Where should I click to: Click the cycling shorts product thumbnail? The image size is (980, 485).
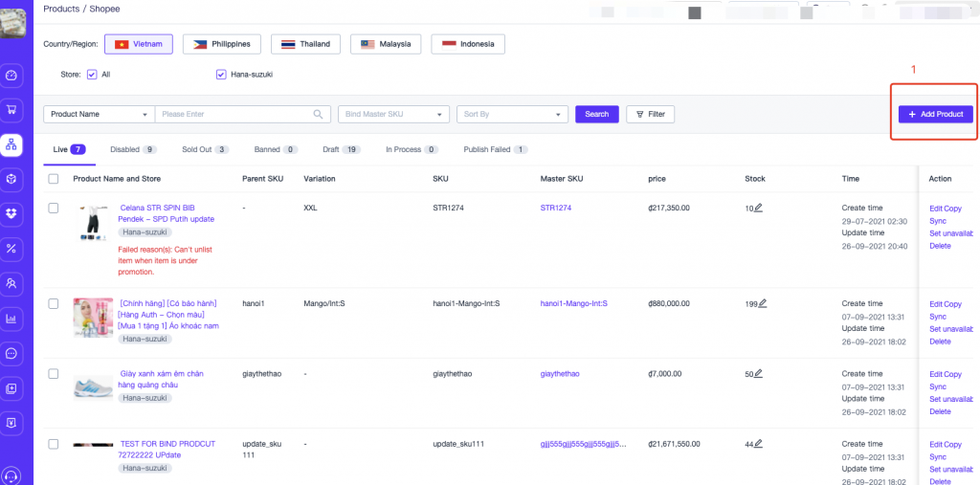coord(94,223)
